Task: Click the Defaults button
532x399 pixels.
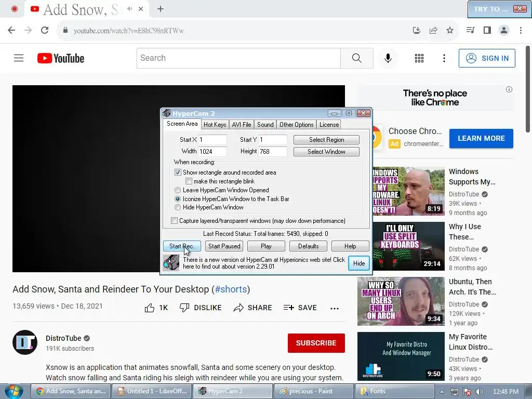Action: tap(308, 246)
